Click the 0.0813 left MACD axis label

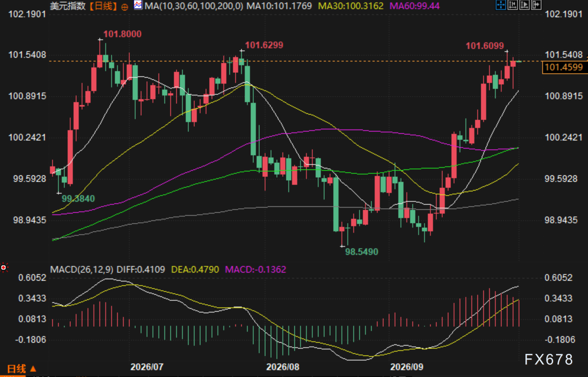32,319
